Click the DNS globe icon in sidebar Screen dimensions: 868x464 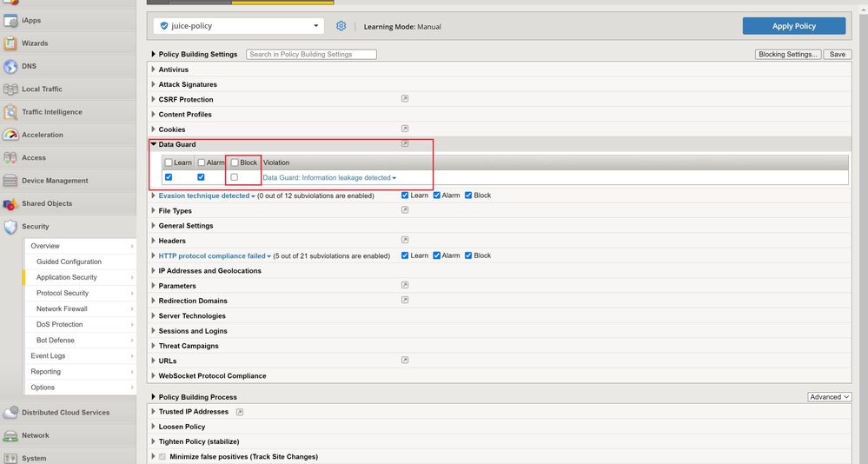pos(10,66)
